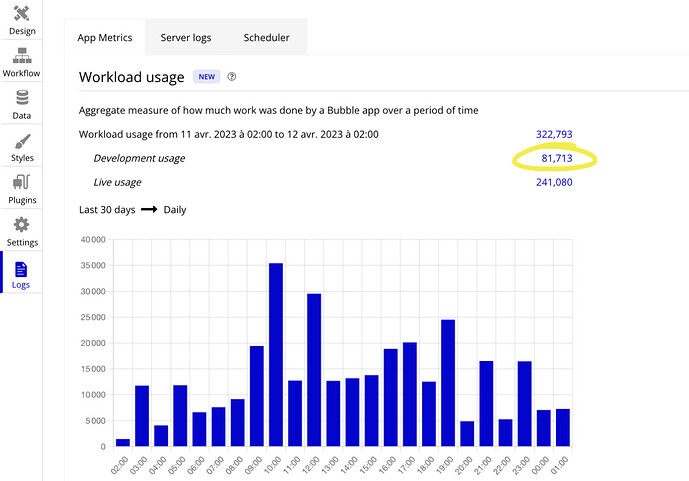Screen dimensions: 689x481
Task: Click the 20:00 bar in chart
Action: 467,434
